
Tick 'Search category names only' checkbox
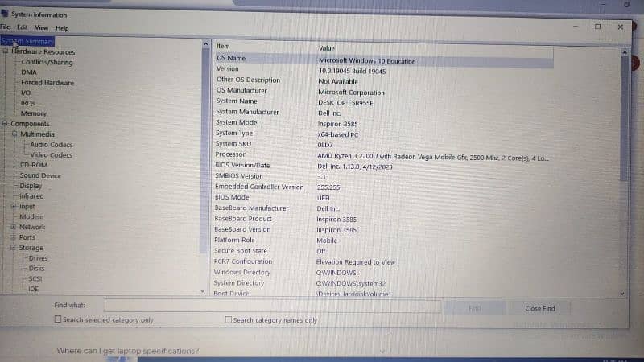pyautogui.click(x=229, y=319)
